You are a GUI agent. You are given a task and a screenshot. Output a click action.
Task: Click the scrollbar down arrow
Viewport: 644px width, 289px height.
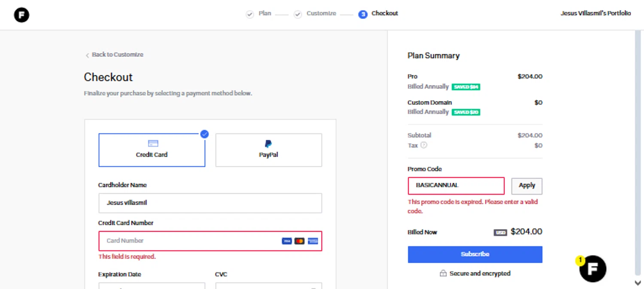point(638,283)
